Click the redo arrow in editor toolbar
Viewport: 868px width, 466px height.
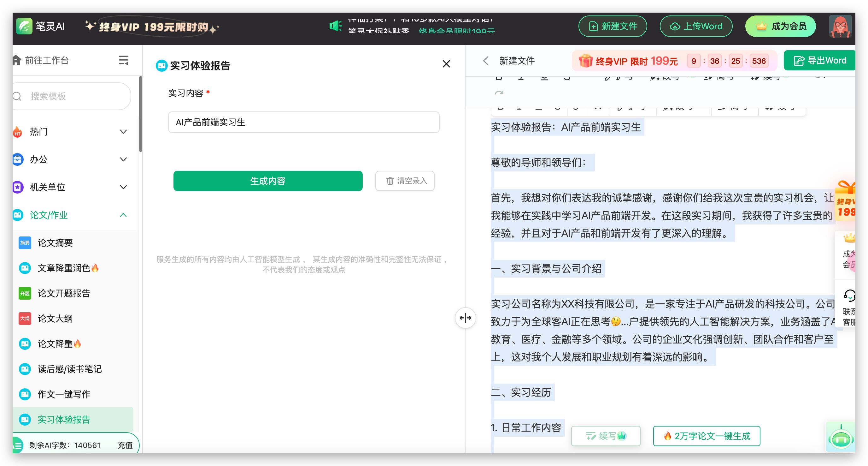pyautogui.click(x=499, y=93)
